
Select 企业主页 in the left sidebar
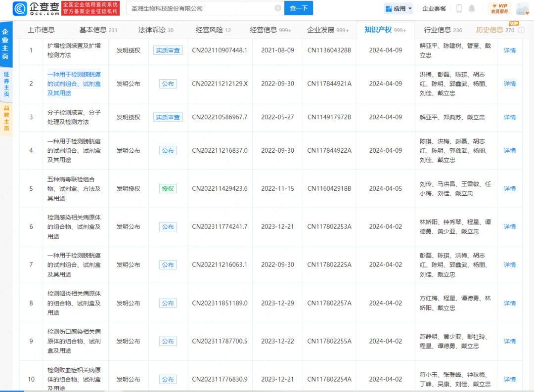(6, 44)
